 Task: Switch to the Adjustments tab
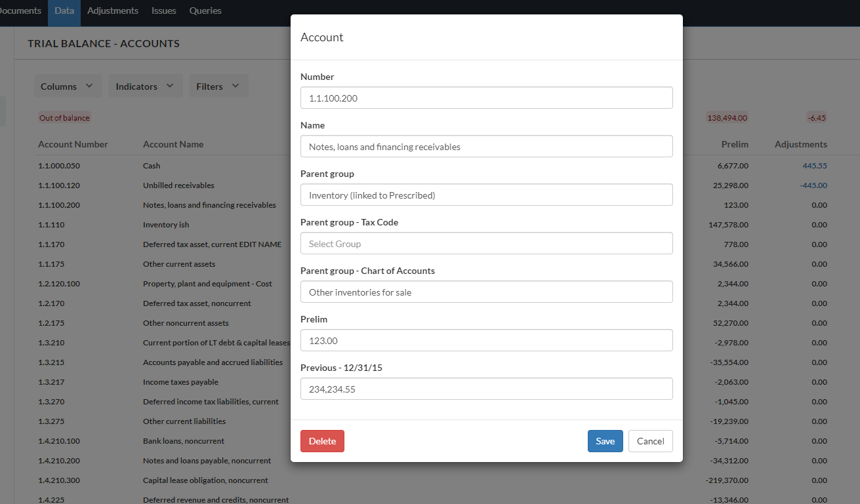pos(113,10)
